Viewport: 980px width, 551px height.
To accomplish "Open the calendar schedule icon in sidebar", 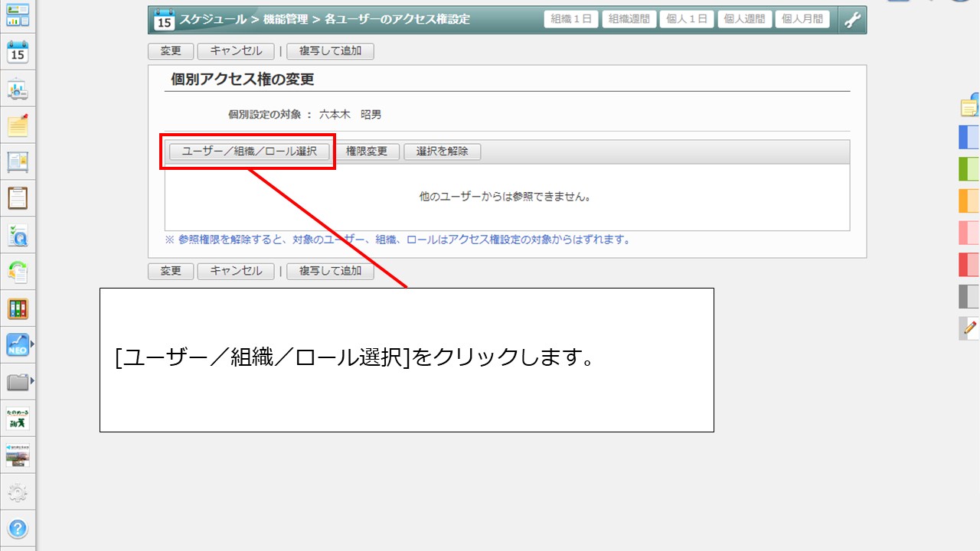I will click(x=17, y=52).
